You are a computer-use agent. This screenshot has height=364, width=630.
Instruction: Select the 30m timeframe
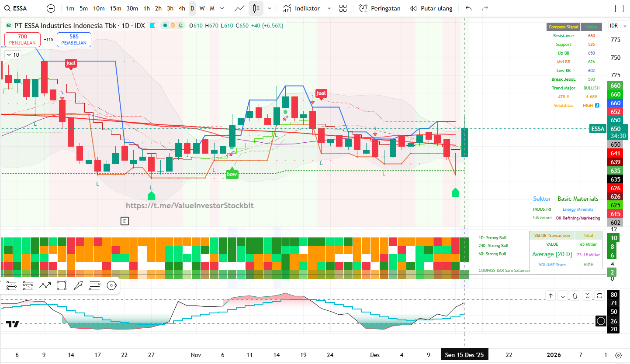point(132,8)
